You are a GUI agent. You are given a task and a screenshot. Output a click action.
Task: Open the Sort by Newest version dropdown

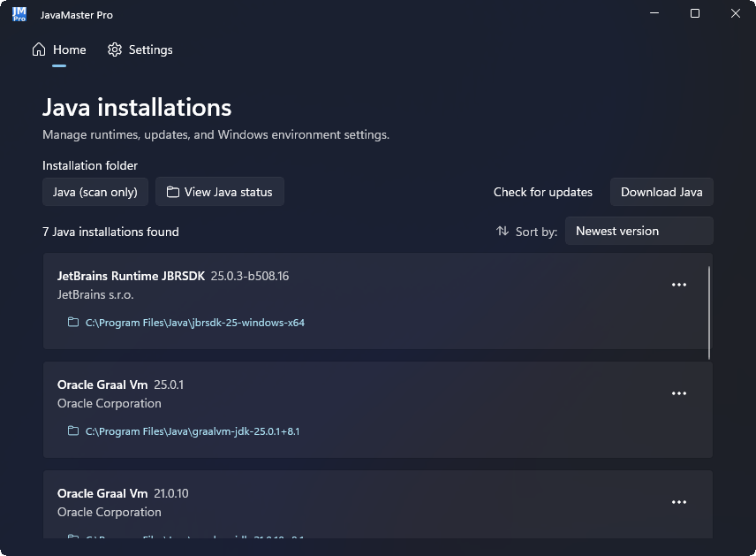click(x=639, y=232)
